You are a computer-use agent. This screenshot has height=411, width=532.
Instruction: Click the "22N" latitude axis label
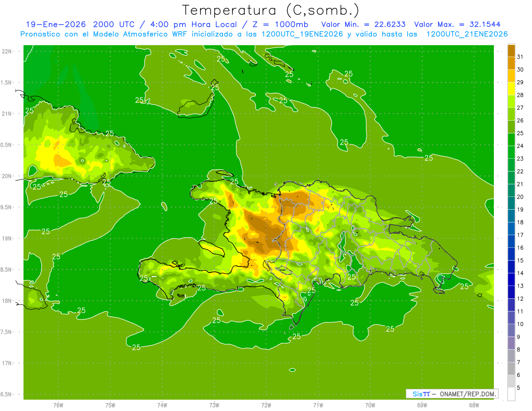[x=7, y=51]
